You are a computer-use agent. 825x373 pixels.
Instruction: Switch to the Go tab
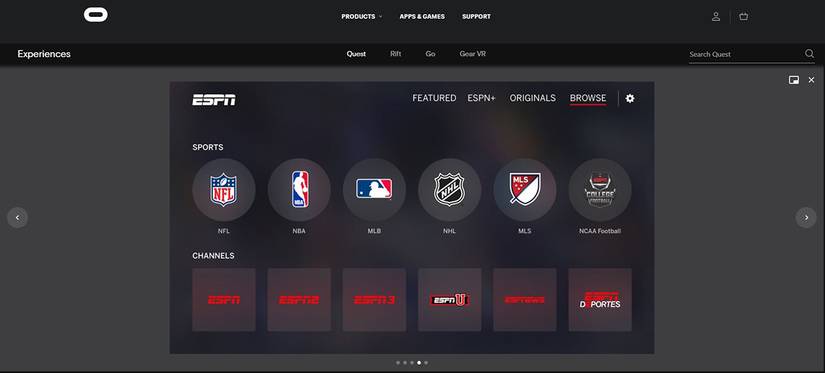[430, 54]
